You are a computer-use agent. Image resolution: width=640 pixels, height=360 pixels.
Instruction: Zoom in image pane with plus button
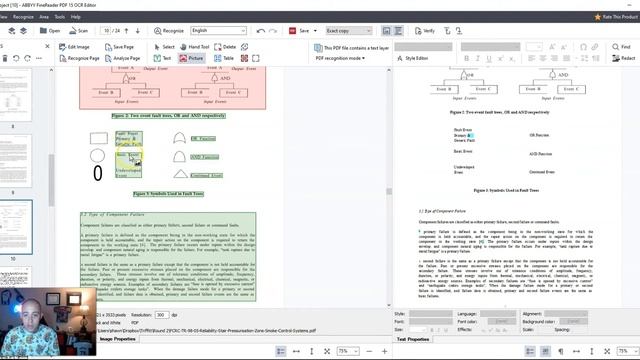coord(384,351)
